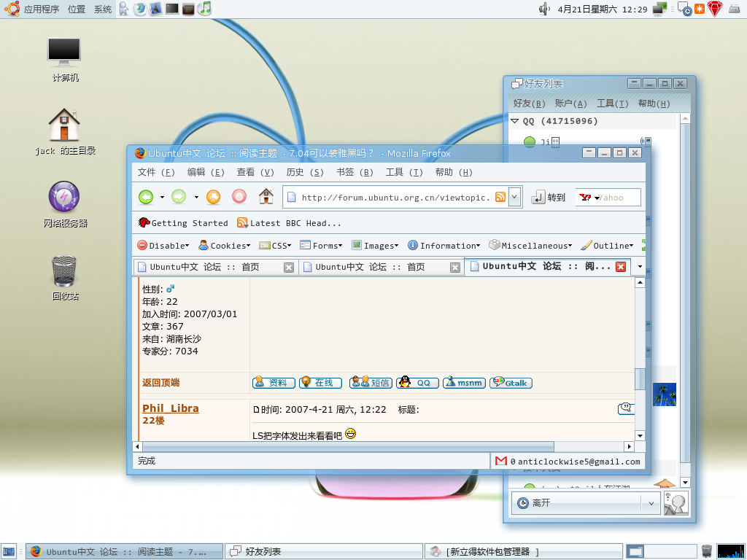Click the clock showing 4月21日星期六 12:29
Viewport: 747px width, 560px height.
tap(602, 9)
